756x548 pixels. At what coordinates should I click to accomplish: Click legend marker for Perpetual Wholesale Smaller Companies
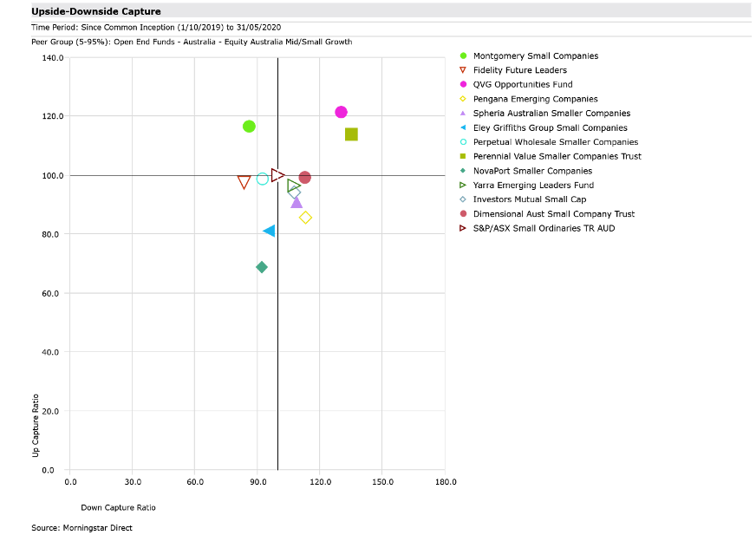click(463, 142)
